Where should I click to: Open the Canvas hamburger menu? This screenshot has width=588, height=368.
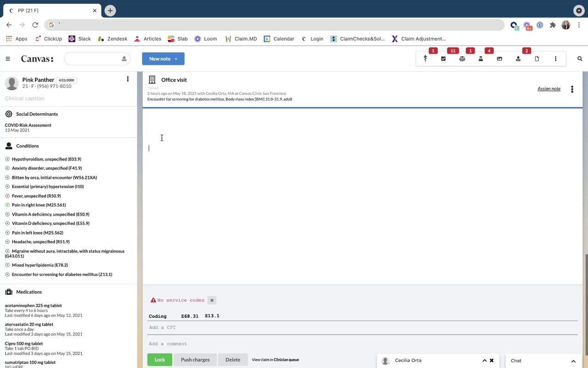8,59
